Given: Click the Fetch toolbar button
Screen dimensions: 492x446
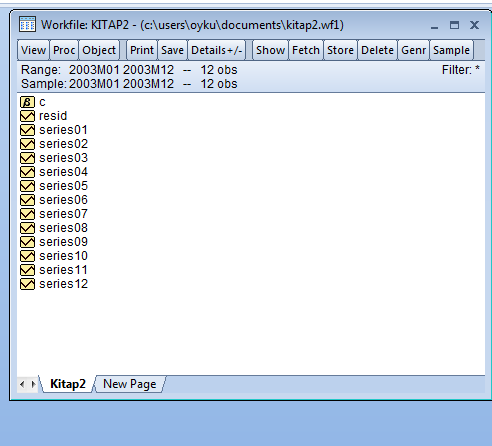Looking at the screenshot, I should tap(306, 50).
